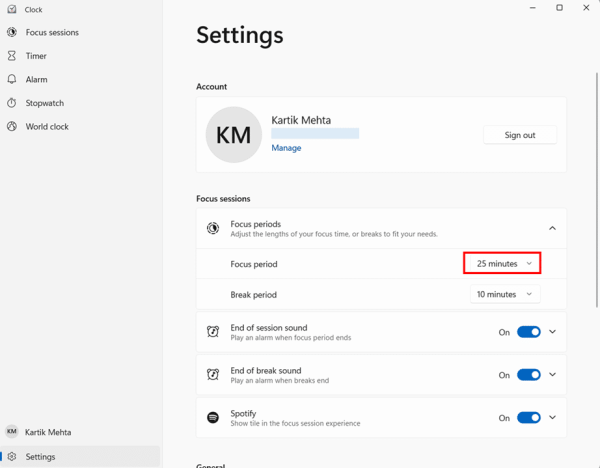
Task: Click the vertical scrollbar on the right
Action: click(x=597, y=189)
